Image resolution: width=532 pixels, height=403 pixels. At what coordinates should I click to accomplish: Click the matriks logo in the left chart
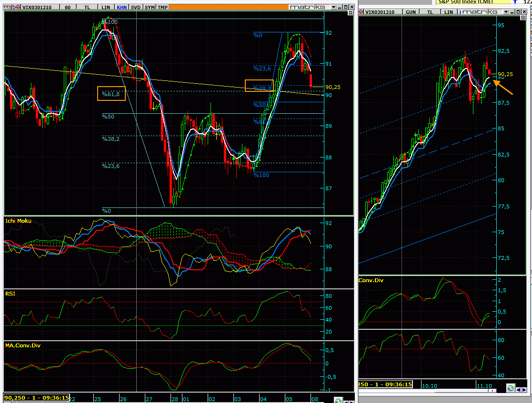tap(307, 7)
